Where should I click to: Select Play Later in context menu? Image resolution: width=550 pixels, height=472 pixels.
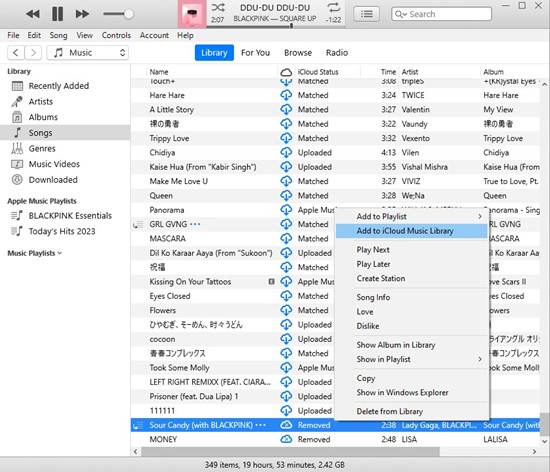point(412,264)
